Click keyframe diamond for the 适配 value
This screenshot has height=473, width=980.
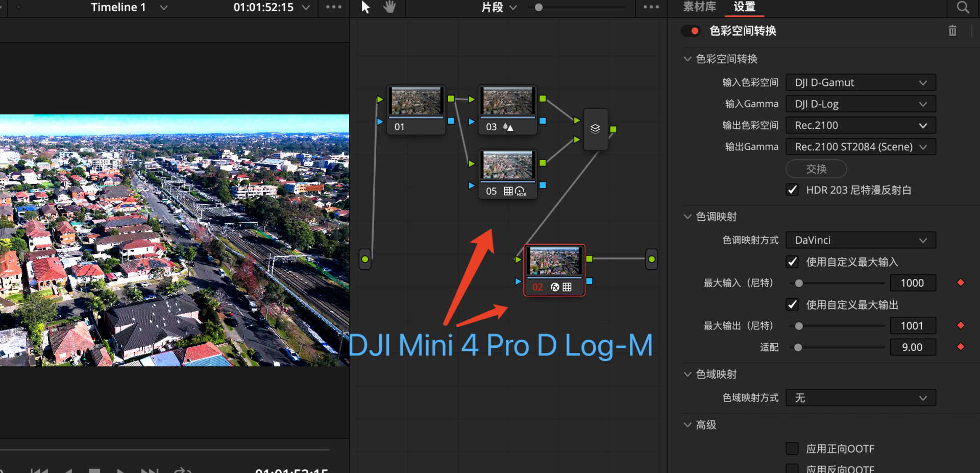(961, 347)
